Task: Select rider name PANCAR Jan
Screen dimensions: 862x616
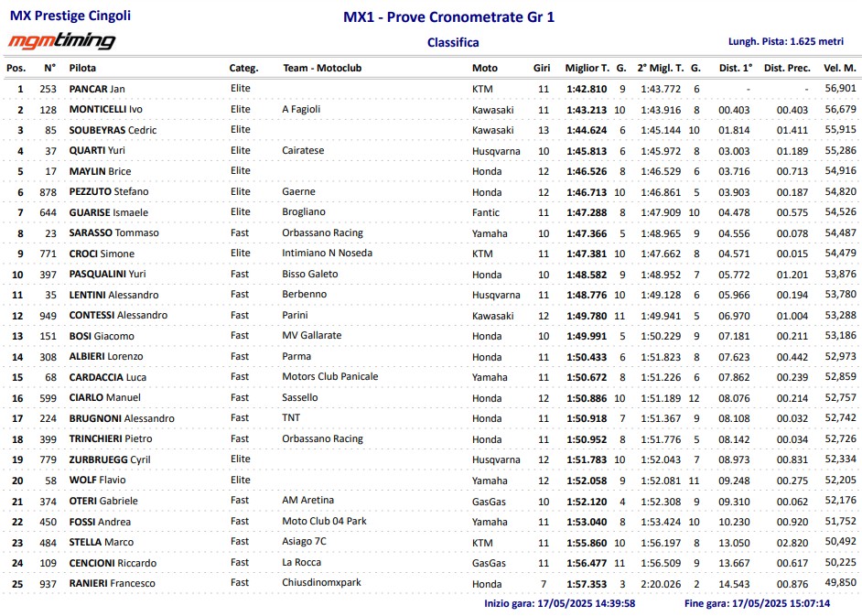Action: [97, 89]
